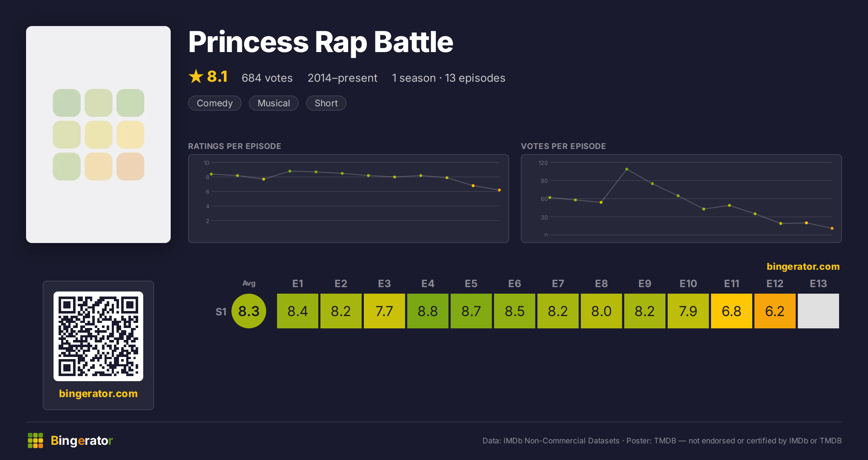Select the Comedy genre tag
Screen dimensions: 868x460
(x=215, y=103)
